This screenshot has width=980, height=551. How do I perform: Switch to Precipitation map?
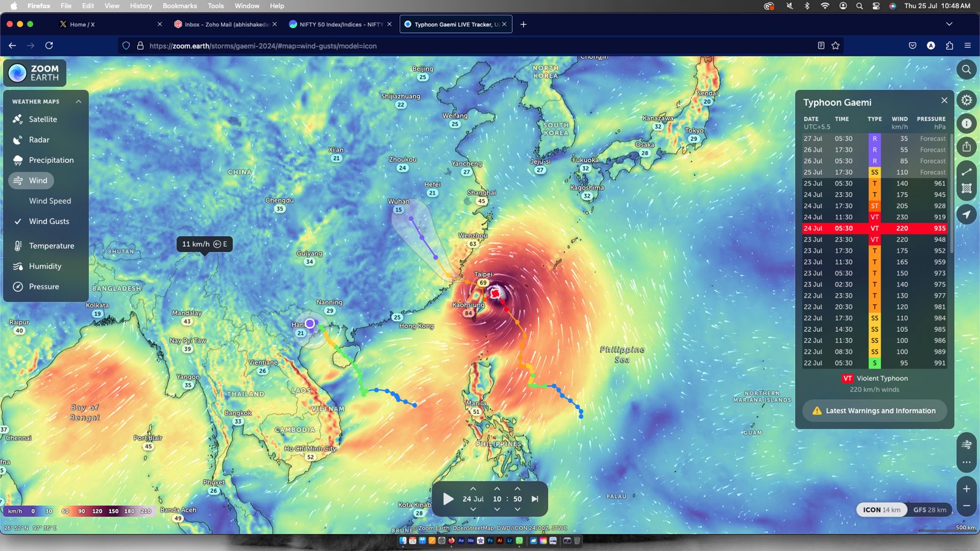(x=51, y=160)
